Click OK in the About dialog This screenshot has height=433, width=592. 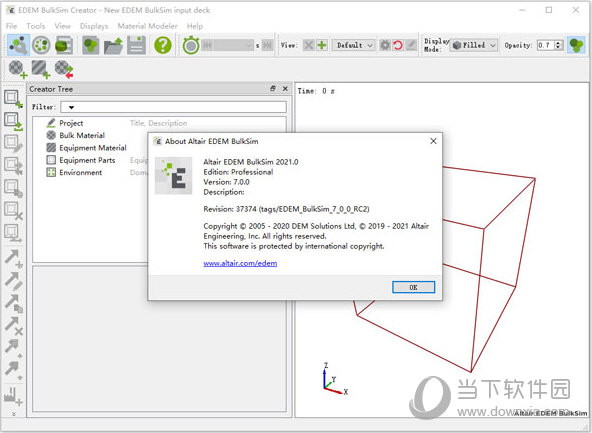coord(413,287)
